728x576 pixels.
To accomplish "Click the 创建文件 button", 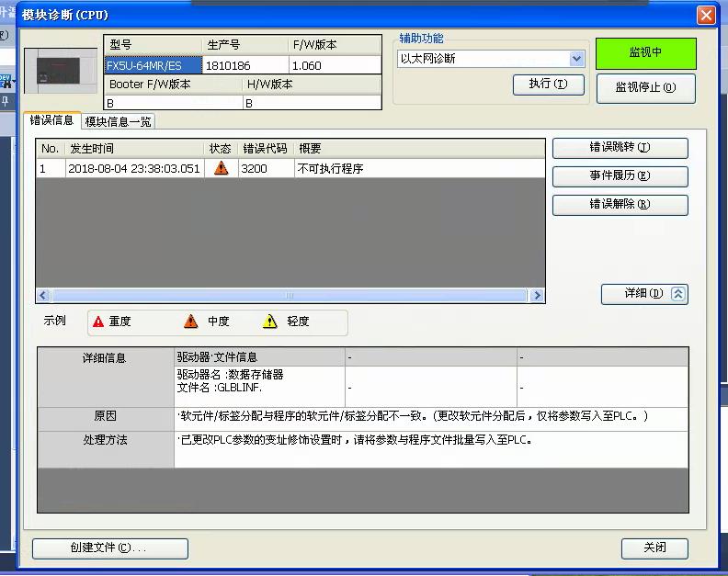I will click(109, 548).
